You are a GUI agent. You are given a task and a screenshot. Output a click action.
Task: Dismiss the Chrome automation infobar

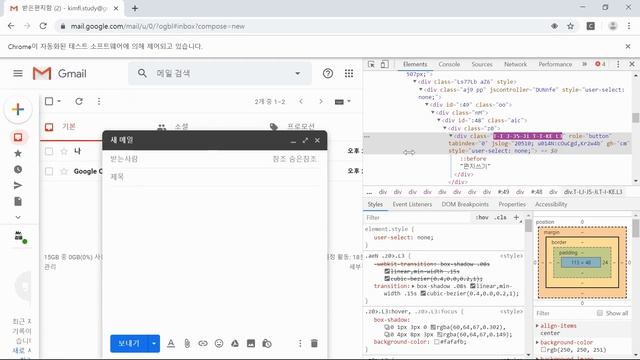pos(628,47)
